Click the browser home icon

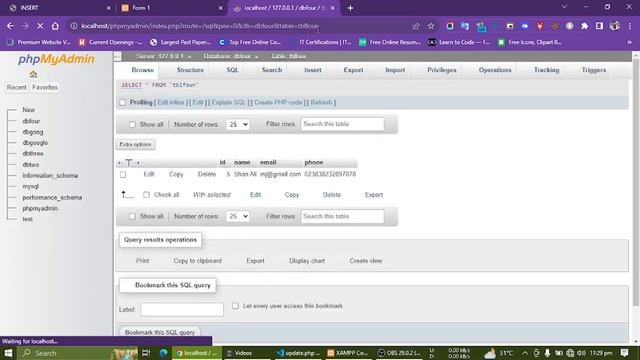tap(55, 26)
